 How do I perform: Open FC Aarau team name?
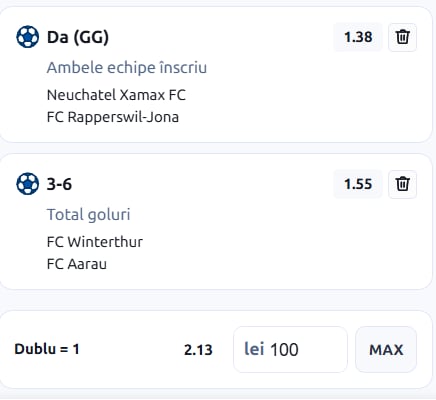tap(77, 264)
